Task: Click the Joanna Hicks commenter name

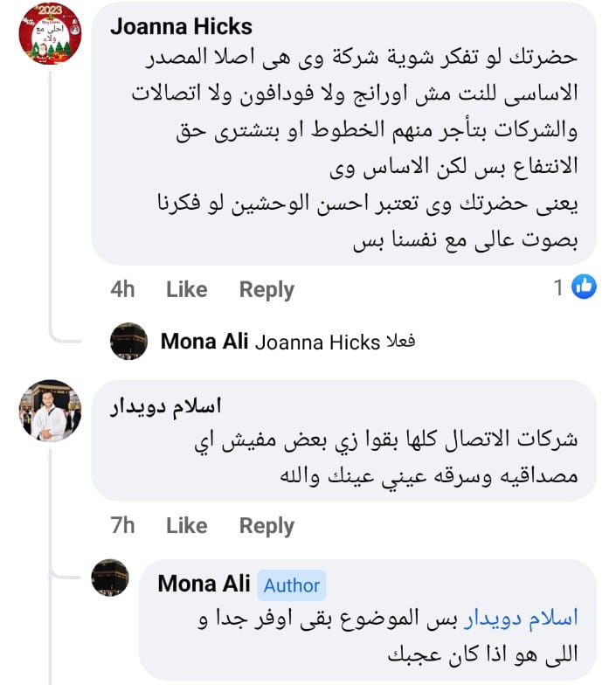Action: coord(181,27)
